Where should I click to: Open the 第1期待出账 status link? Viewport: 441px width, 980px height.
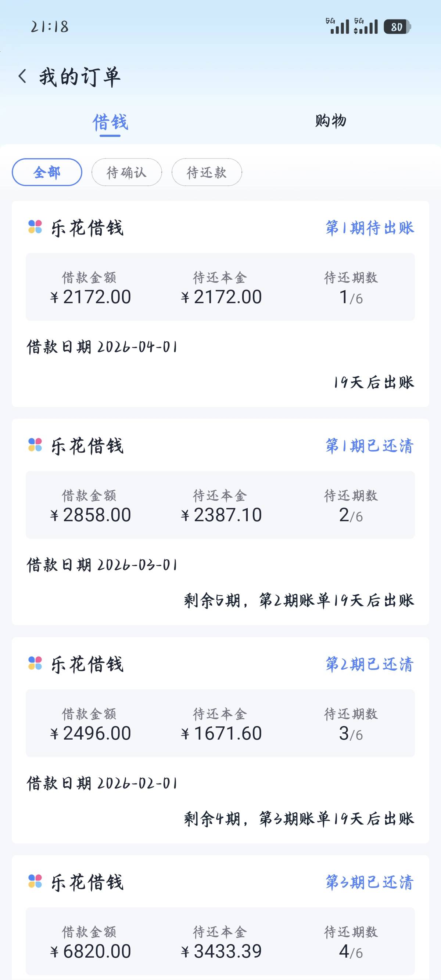click(369, 228)
